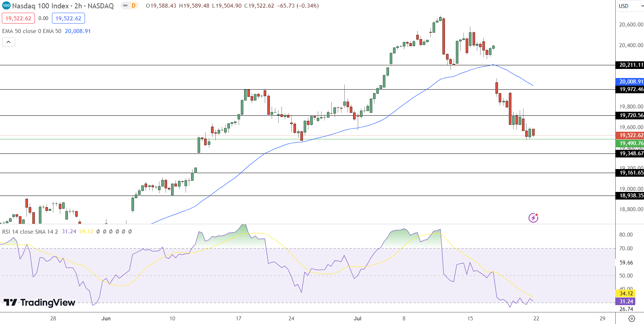Viewport: 644px width, 324px height.
Task: Click the TradingView logo
Action: pos(39,302)
